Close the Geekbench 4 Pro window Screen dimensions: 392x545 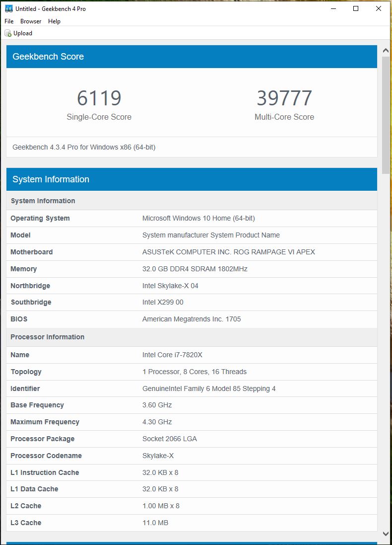379,8
